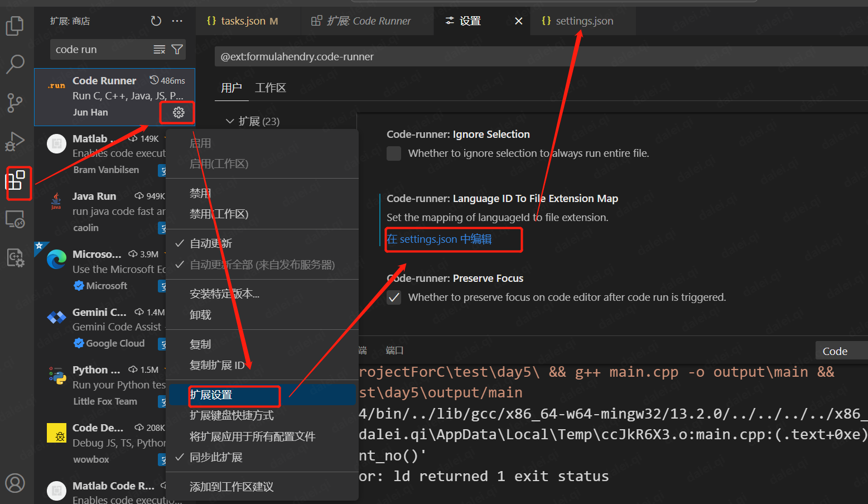868x504 pixels.
Task: Open the Run and Debug view
Action: click(15, 141)
